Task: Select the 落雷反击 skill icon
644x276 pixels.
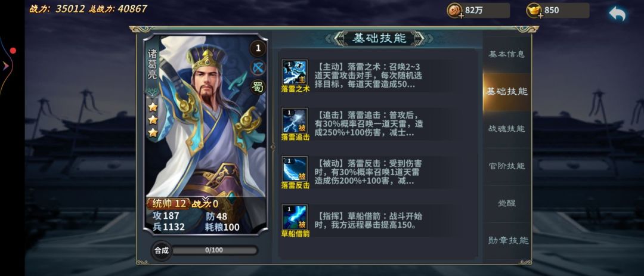Action: coord(295,168)
